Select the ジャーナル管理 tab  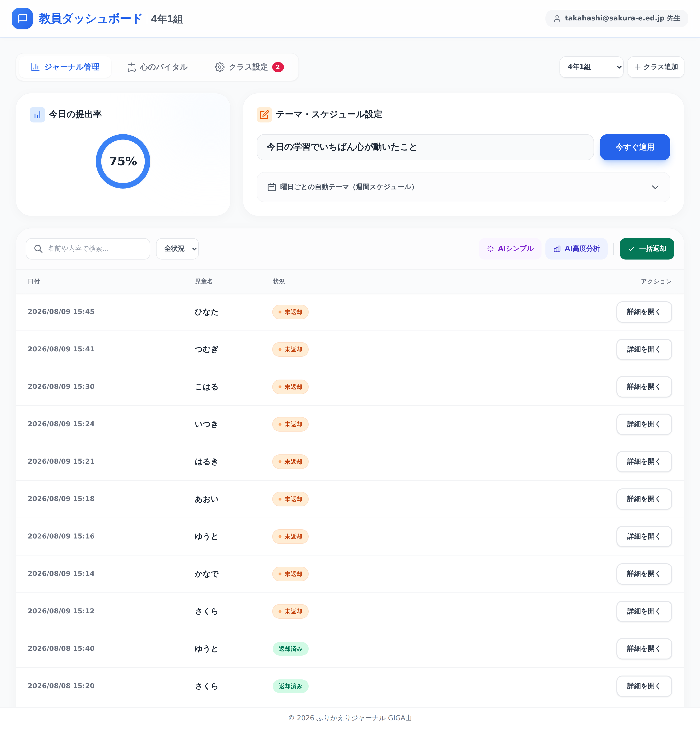tap(65, 67)
